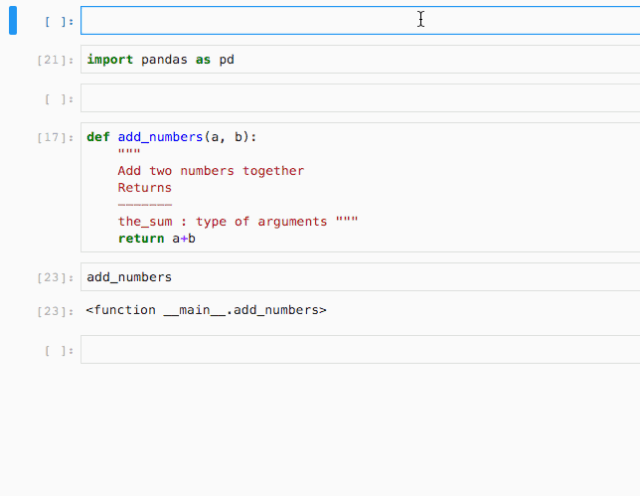The image size is (640, 496).
Task: Click the empty cell below import pandas
Action: [x=360, y=98]
